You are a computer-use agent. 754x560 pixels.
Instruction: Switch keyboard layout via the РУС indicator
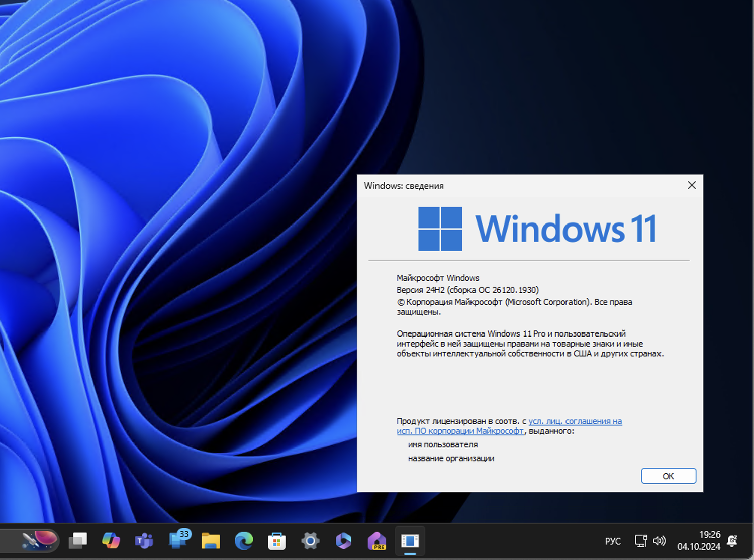point(612,541)
